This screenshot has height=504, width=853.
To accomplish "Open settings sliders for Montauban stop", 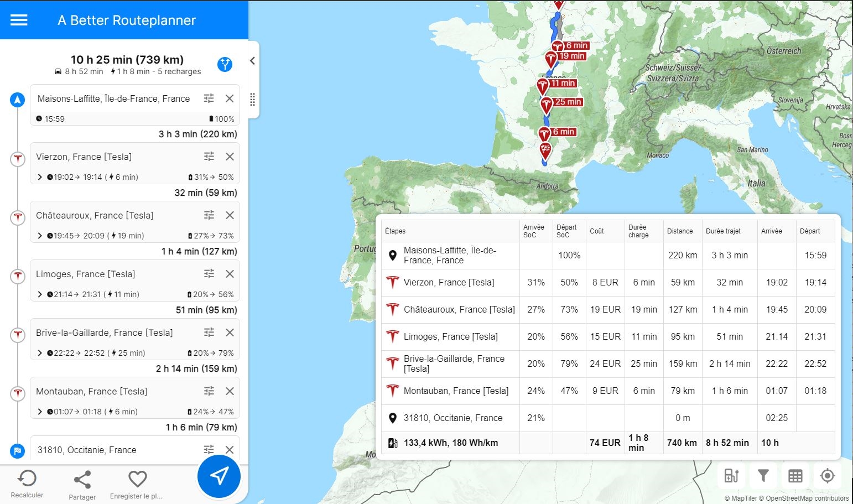I will click(x=209, y=391).
